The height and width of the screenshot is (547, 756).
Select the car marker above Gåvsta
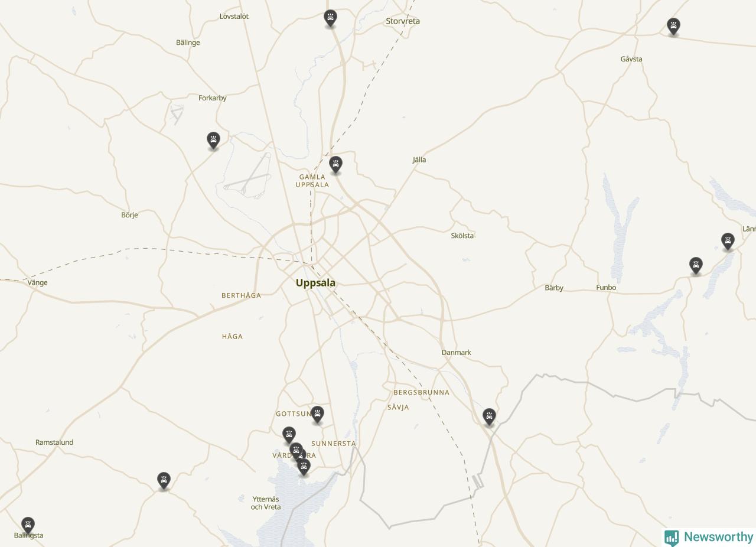point(673,26)
